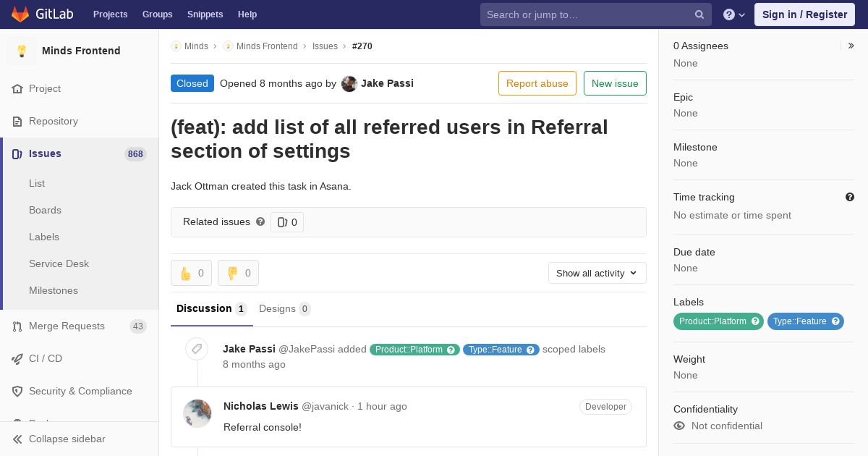The height and width of the screenshot is (456, 868).
Task: Open the Service Desk sidebar item
Action: 59,263
